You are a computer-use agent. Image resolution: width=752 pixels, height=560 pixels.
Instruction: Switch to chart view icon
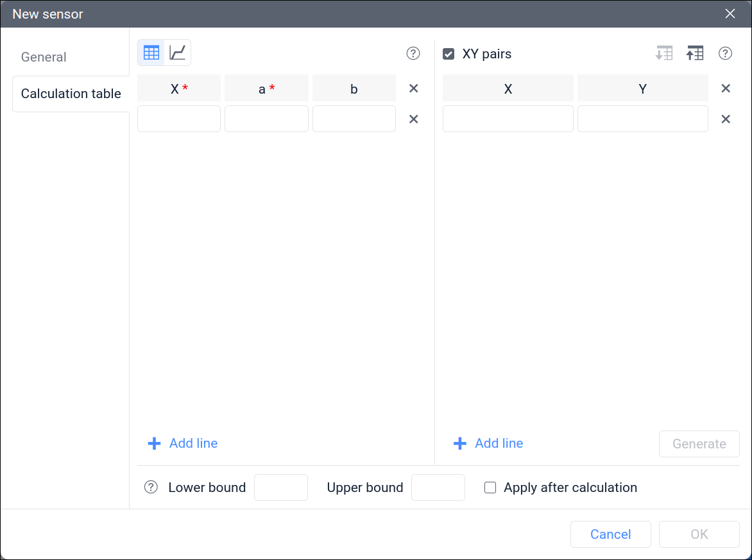pyautogui.click(x=178, y=53)
